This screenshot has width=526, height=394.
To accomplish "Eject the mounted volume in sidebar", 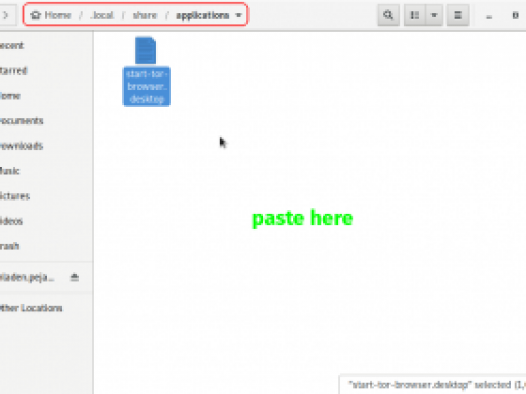I will coord(75,277).
